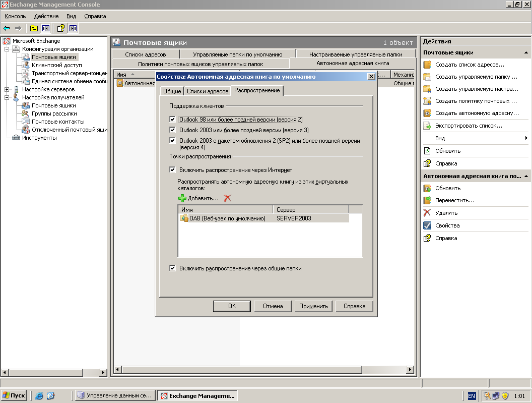The height and width of the screenshot is (403, 532).
Task: Click the Up one level toolbar icon
Action: (x=34, y=28)
